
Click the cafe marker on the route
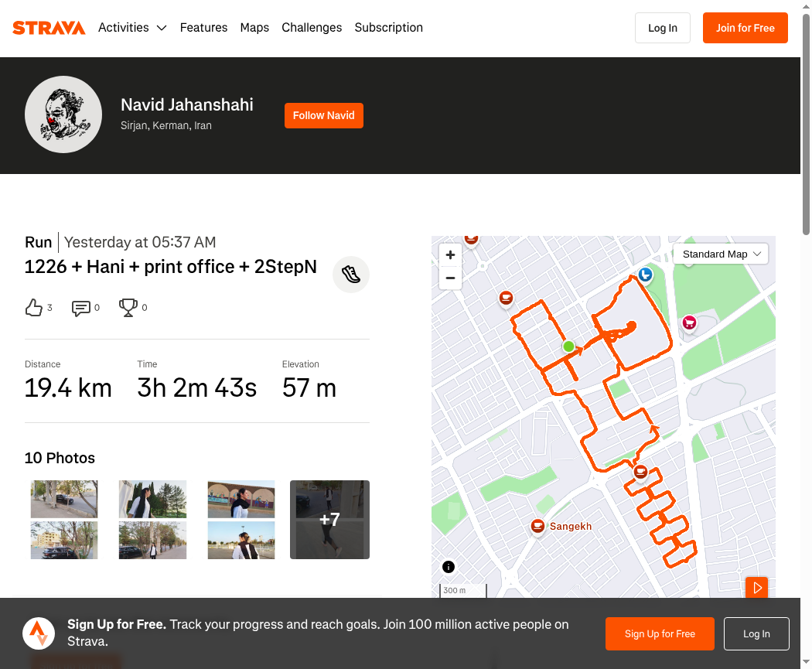[x=640, y=473]
